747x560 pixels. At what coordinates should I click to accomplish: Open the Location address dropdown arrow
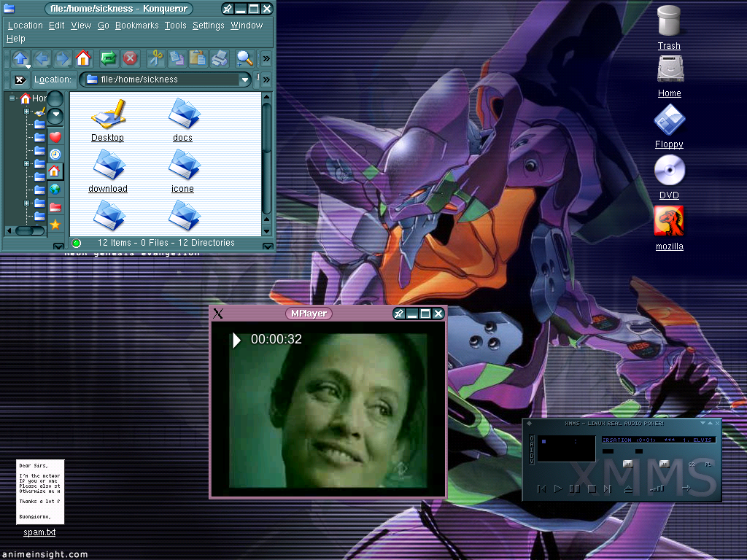pos(245,79)
